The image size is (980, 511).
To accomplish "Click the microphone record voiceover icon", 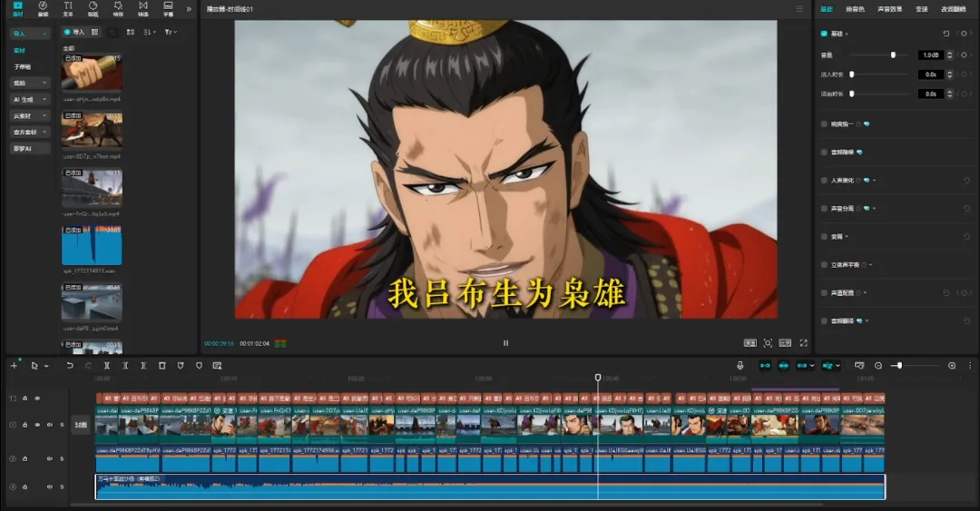I will click(740, 365).
